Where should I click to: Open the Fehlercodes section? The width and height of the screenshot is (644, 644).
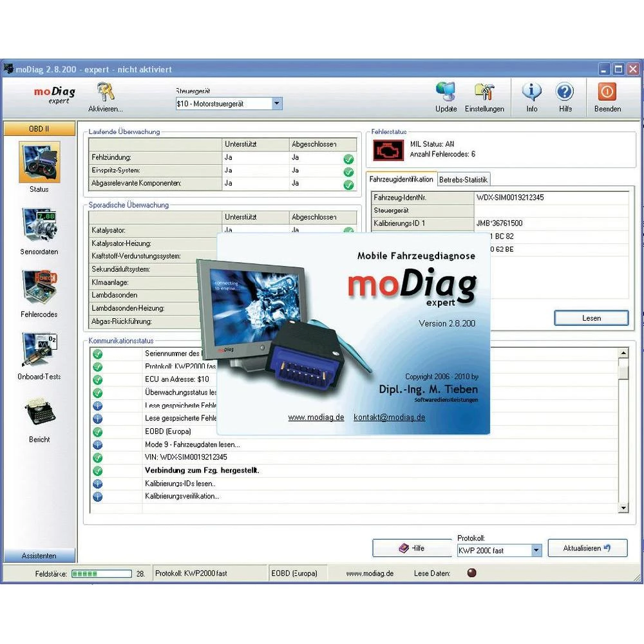tap(39, 288)
